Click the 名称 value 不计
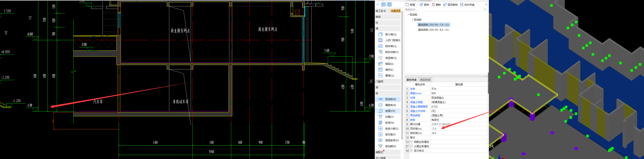This screenshot has height=159, width=644. point(459,89)
